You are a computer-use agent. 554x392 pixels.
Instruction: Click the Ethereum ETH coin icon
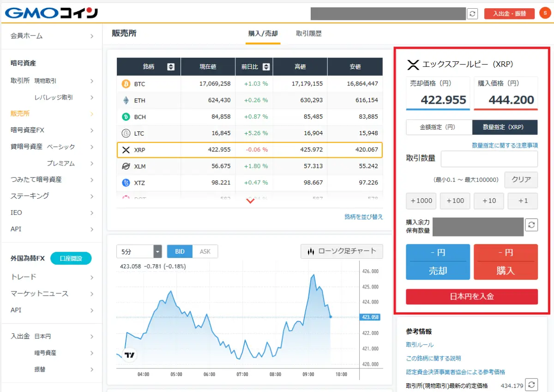126,101
